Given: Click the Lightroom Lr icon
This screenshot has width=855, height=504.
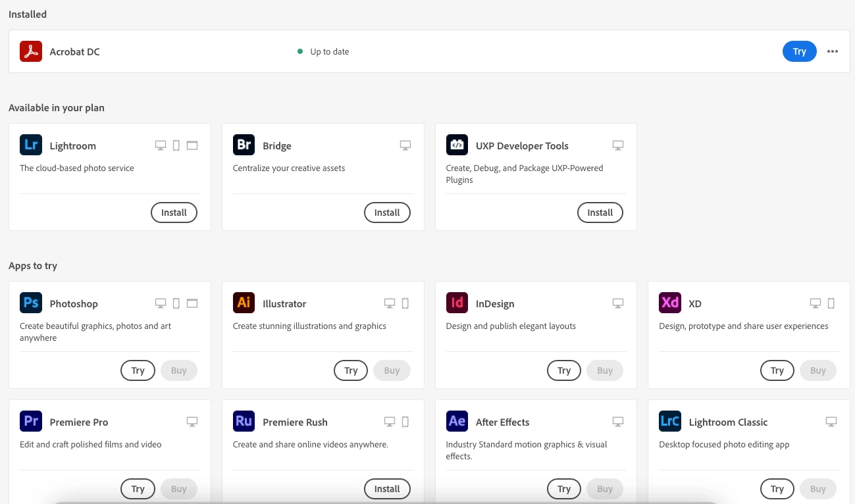Looking at the screenshot, I should [31, 145].
